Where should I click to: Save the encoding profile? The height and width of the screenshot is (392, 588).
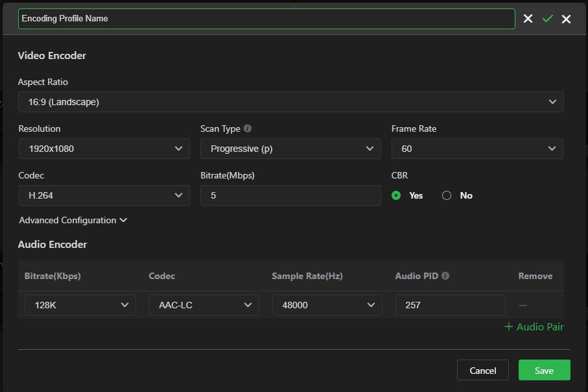click(544, 370)
